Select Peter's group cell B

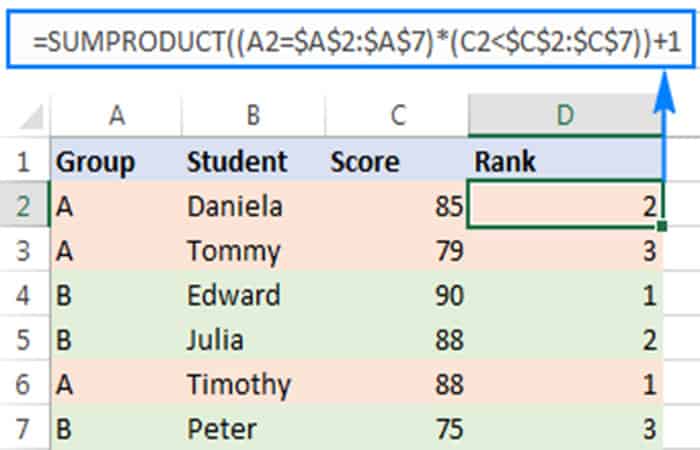tap(117, 428)
